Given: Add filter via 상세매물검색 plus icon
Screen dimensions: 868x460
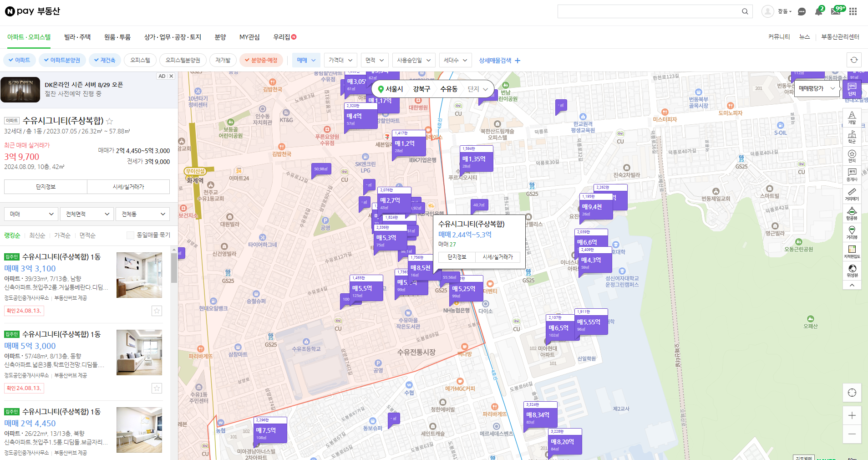Looking at the screenshot, I should coord(518,61).
